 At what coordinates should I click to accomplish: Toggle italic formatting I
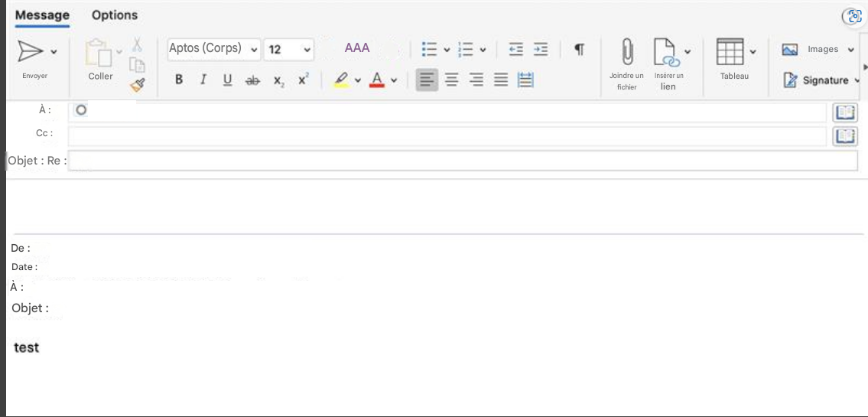coord(203,80)
